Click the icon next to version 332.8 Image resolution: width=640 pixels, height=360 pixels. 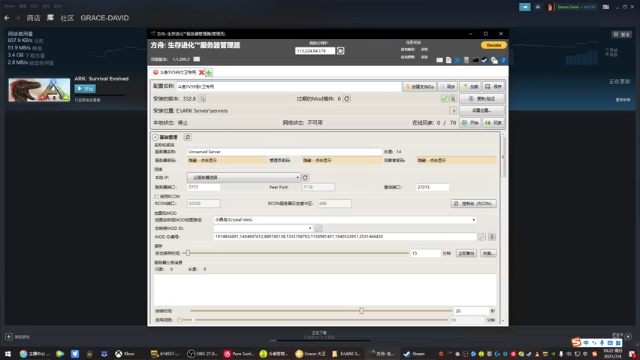(202, 99)
